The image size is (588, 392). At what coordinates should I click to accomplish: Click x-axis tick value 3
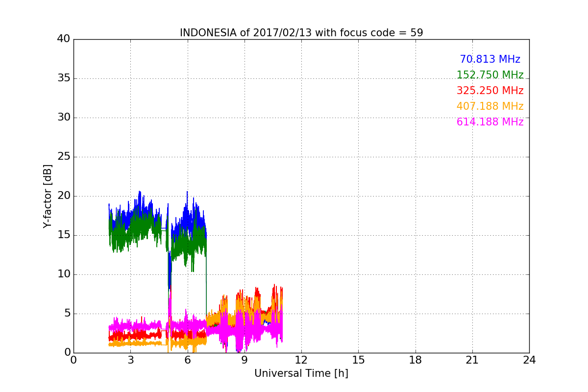click(x=130, y=360)
